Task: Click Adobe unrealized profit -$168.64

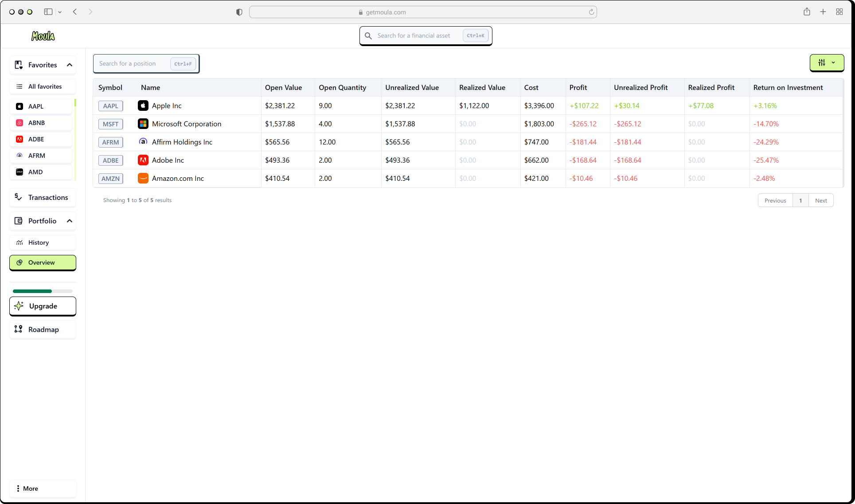Action: (627, 160)
